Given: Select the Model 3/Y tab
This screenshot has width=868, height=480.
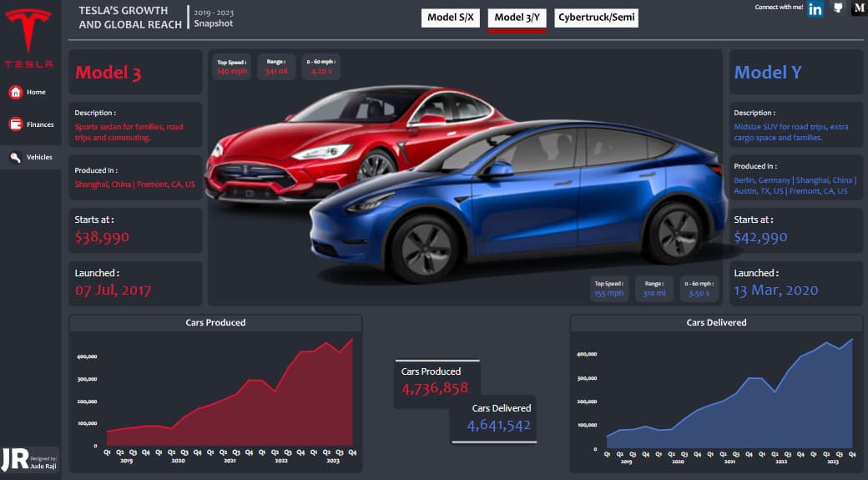Looking at the screenshot, I should [x=517, y=18].
